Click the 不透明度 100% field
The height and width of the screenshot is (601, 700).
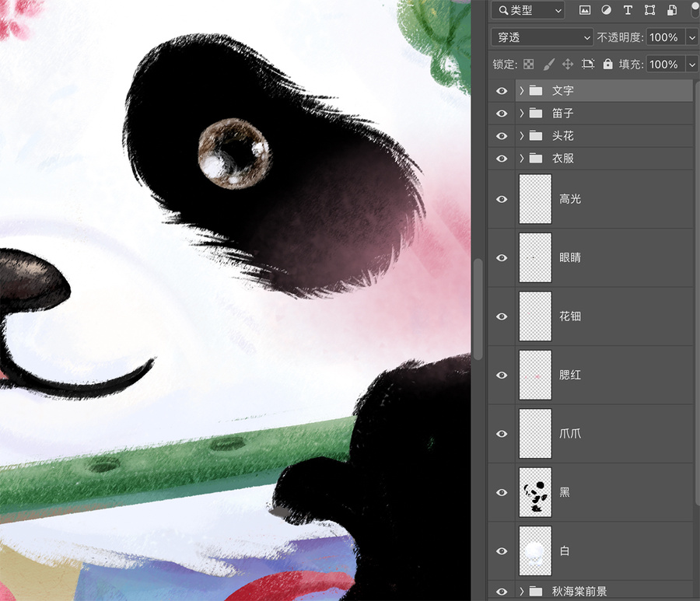666,37
